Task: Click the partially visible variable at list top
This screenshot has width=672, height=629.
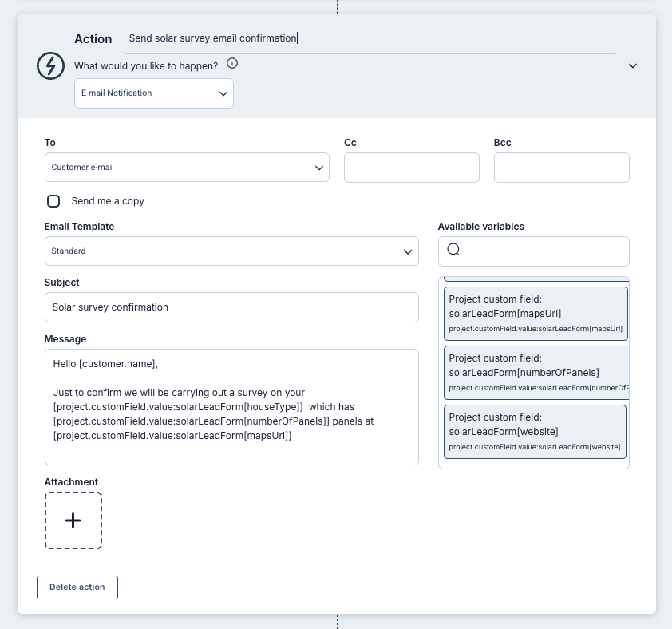Action: coord(535,279)
